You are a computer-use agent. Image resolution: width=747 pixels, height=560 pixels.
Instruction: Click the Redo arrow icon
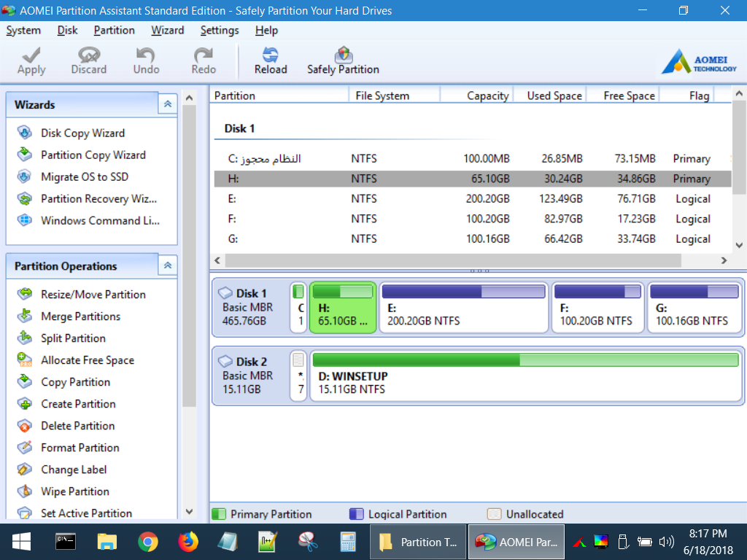point(204,55)
